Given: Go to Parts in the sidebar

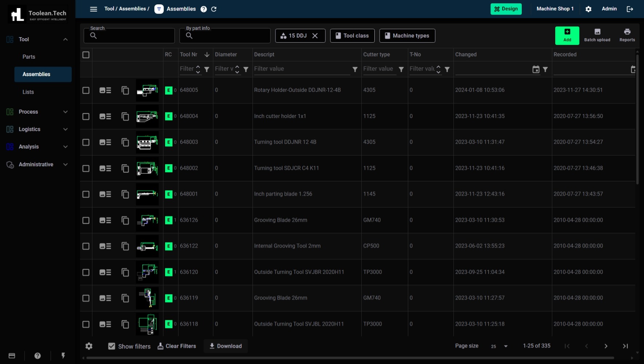Looking at the screenshot, I should (29, 57).
